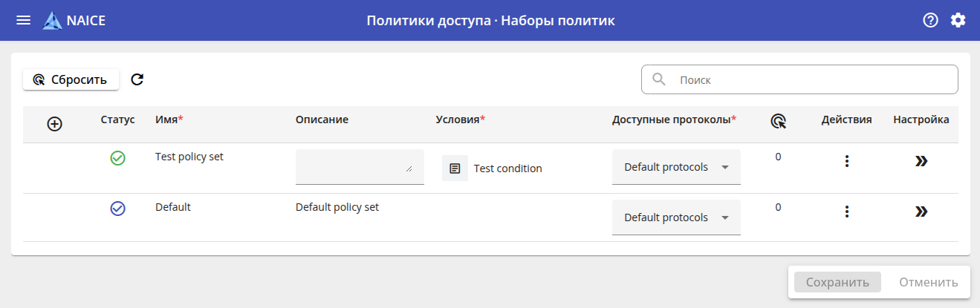Click the hit counter icon in table header
This screenshot has width=980, height=308.
[778, 122]
